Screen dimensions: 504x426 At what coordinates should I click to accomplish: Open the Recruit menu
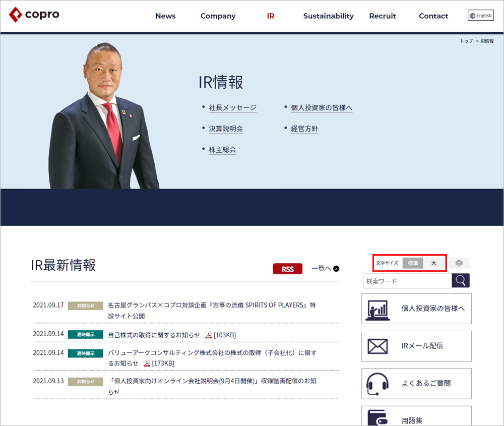pyautogui.click(x=383, y=16)
